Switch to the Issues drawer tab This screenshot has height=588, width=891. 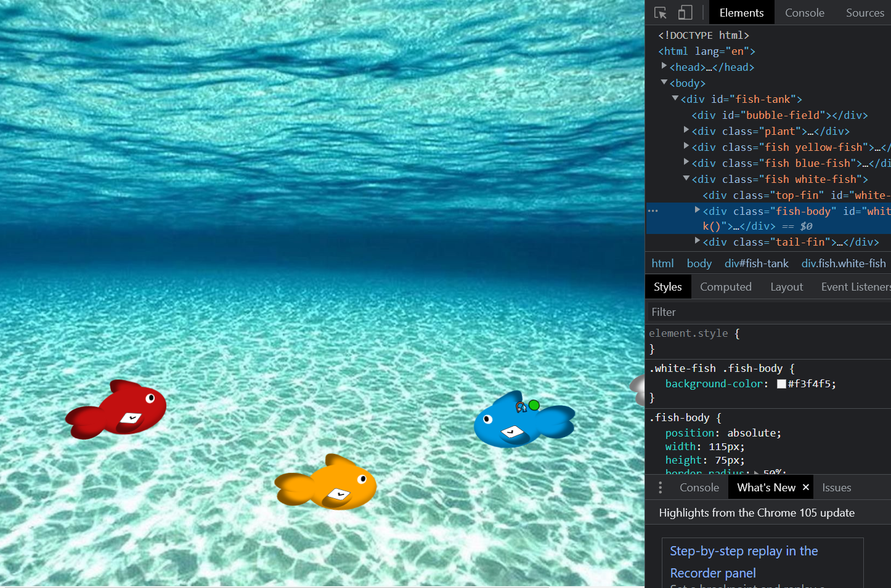[x=837, y=488]
